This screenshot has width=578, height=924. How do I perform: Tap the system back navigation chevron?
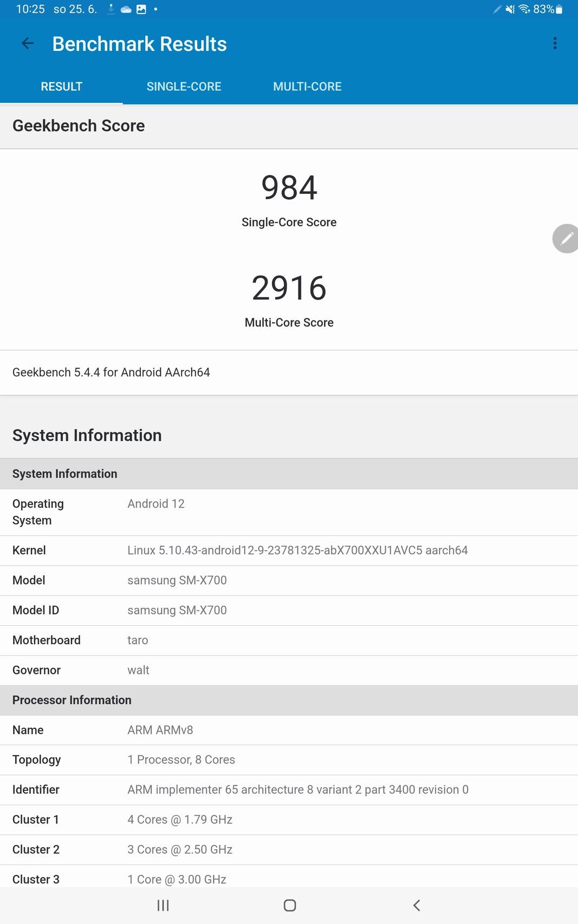(416, 905)
